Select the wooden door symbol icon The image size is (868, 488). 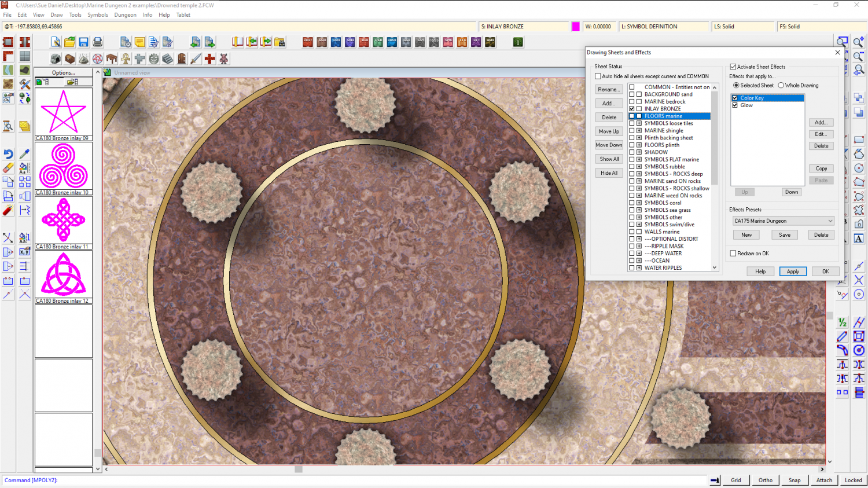pos(182,59)
